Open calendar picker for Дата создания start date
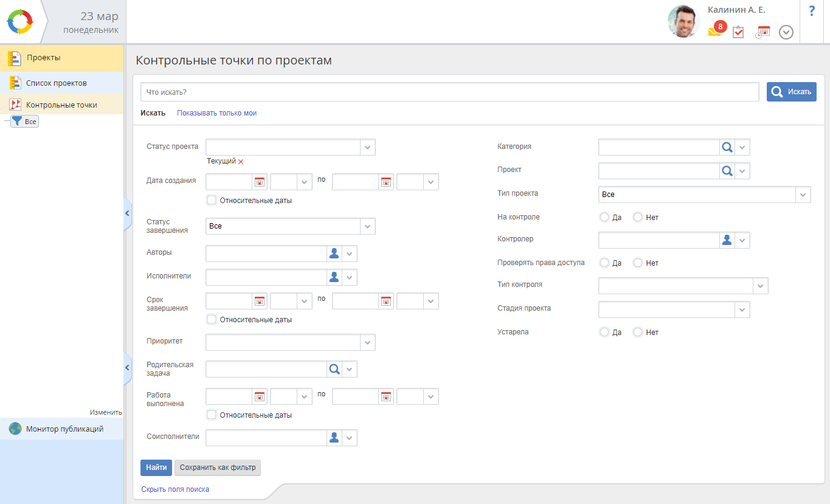The image size is (830, 504). (260, 182)
